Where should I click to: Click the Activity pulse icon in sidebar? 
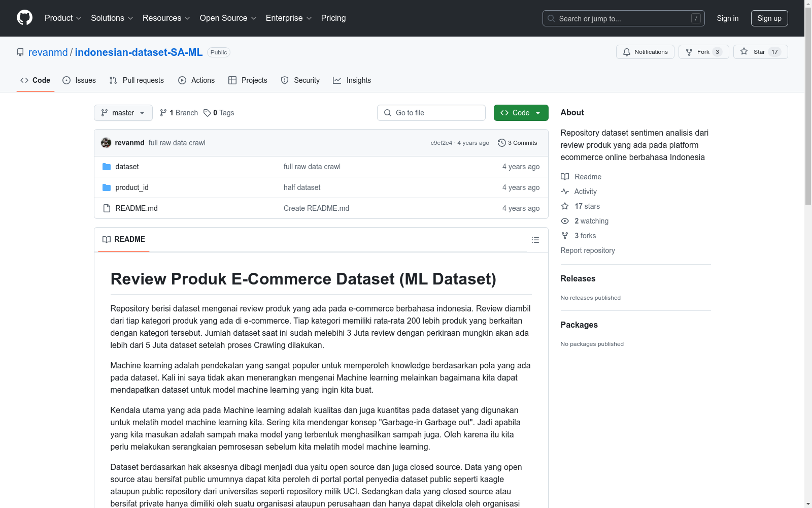click(x=565, y=192)
